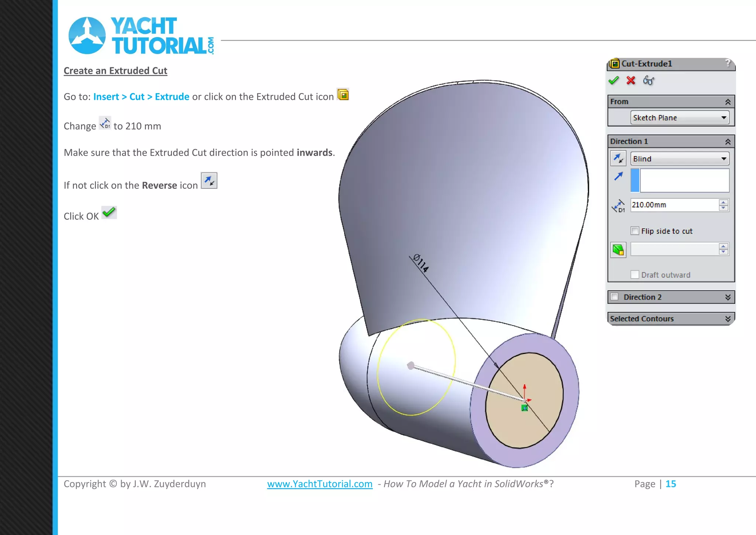The image size is (756, 535).
Task: Click the page number 15
Action: (x=671, y=484)
